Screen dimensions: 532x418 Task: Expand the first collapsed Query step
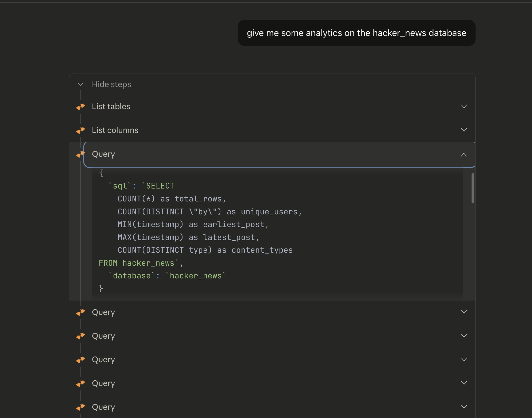coord(464,312)
